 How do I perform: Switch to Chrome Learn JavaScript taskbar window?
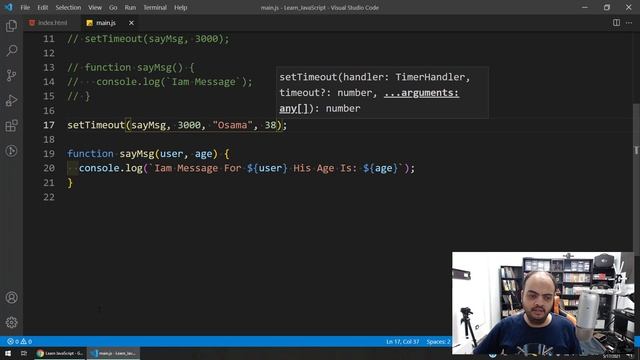click(x=60, y=353)
